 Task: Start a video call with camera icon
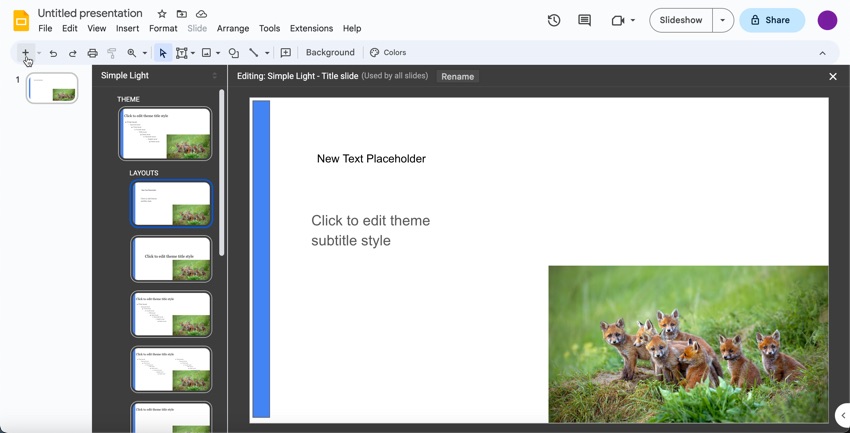(618, 20)
